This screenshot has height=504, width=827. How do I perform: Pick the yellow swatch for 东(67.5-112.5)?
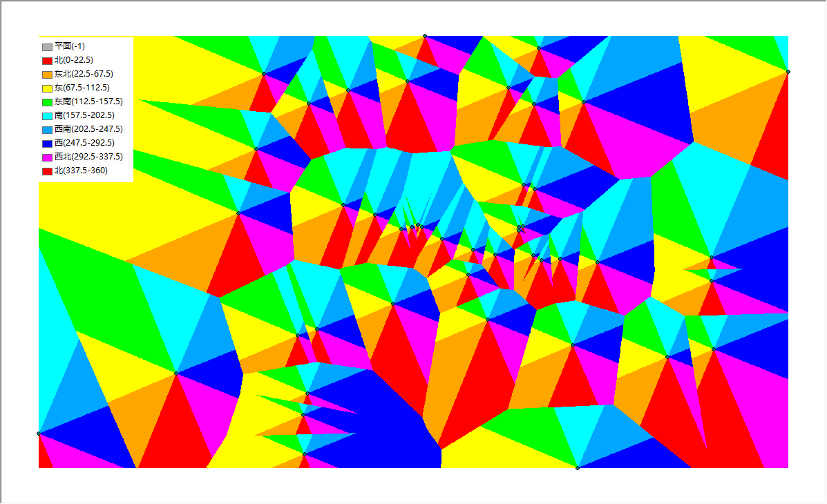coord(48,88)
